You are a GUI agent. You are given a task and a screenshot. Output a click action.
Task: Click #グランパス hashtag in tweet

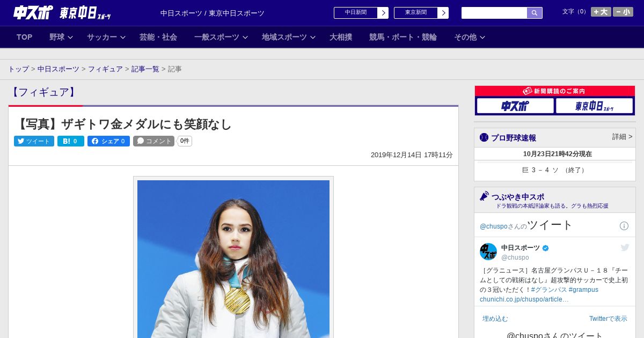(x=548, y=290)
